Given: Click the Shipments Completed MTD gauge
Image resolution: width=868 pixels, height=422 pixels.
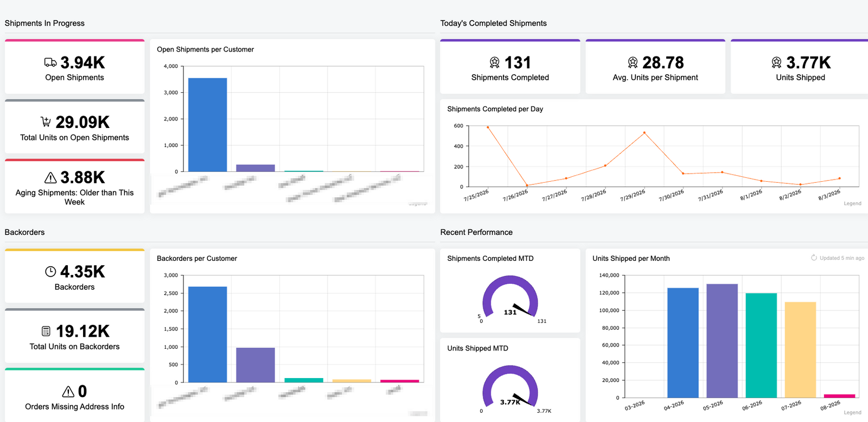Looking at the screenshot, I should 510,297.
